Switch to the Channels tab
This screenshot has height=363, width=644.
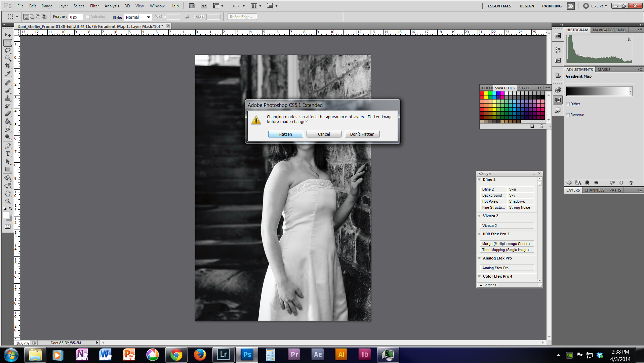tap(594, 190)
